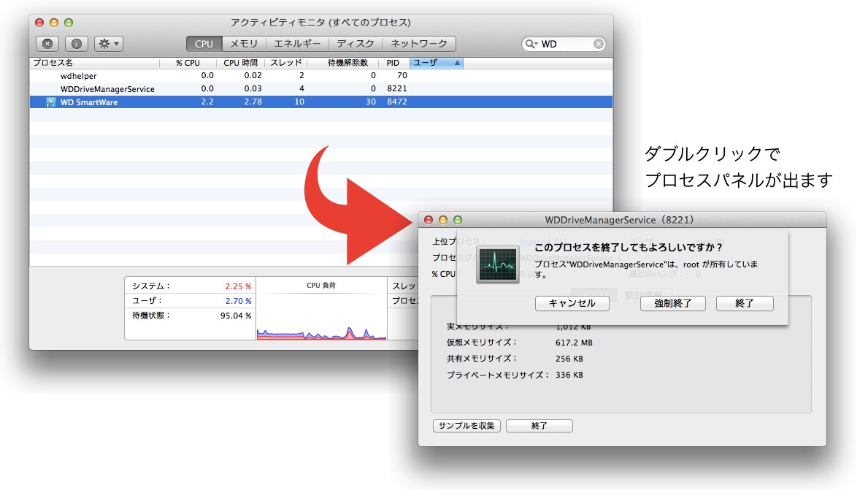Select the WDDriveManagerService process row
Screen dimensions: 868x496
point(321,88)
